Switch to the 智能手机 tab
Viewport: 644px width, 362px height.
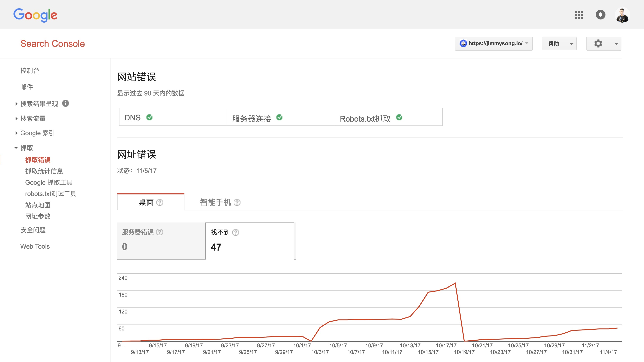coord(215,202)
